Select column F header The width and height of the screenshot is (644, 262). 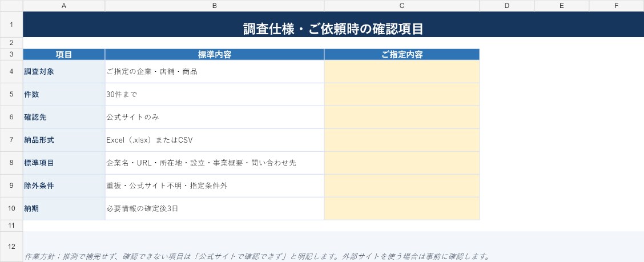(x=617, y=6)
